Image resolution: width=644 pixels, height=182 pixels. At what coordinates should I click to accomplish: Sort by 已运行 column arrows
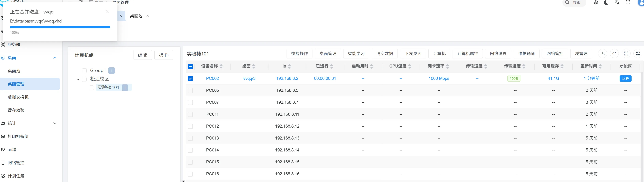[332, 66]
